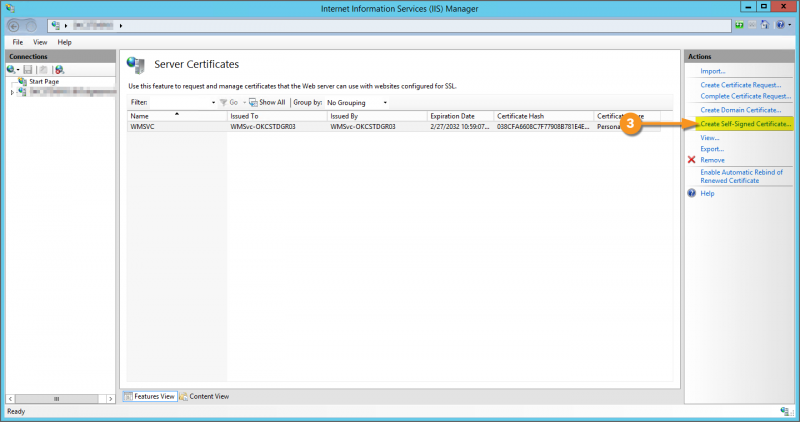
Task: Click the Remove action link
Action: [712, 160]
